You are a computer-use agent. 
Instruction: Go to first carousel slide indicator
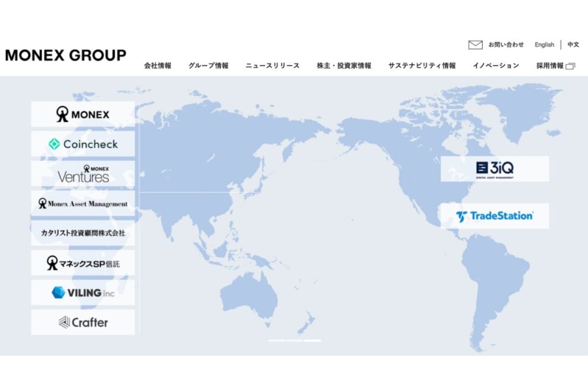coord(277,340)
